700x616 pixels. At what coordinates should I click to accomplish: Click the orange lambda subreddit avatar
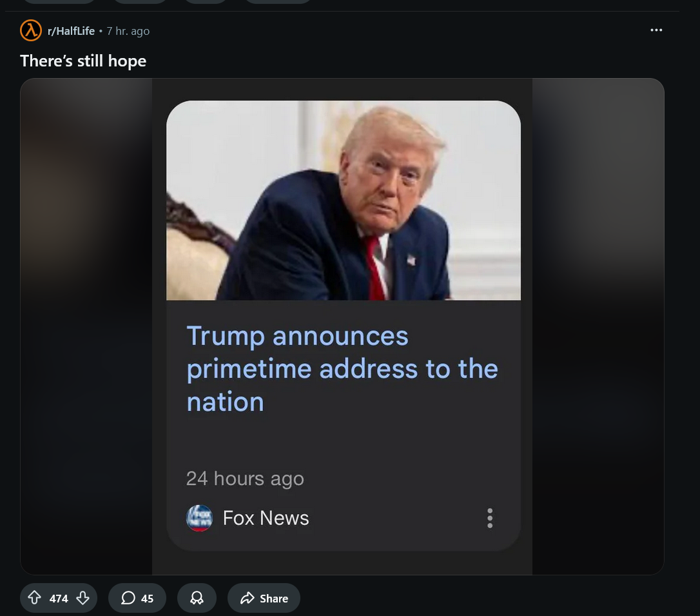tap(31, 30)
